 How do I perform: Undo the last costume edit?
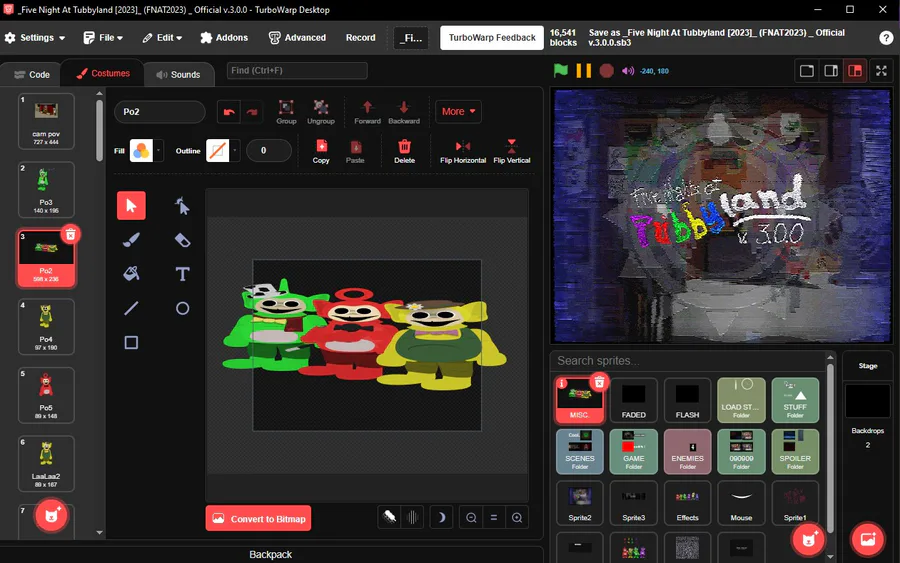(x=228, y=112)
